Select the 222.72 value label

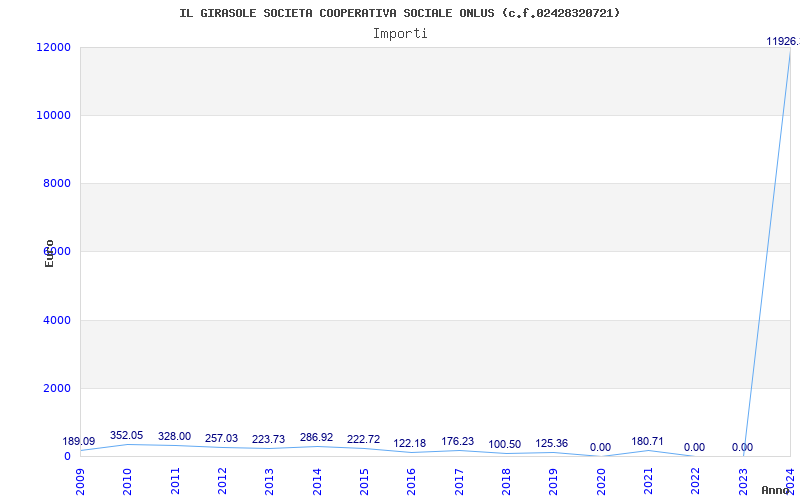[x=363, y=439]
